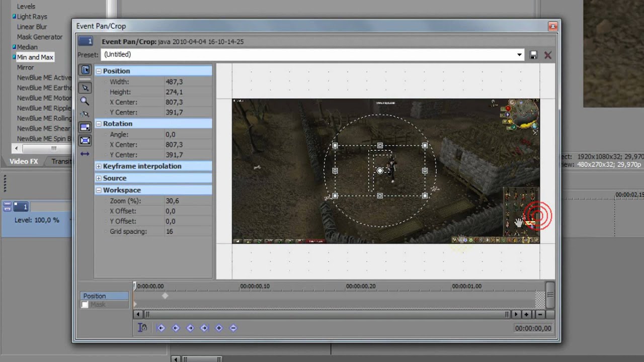The height and width of the screenshot is (362, 644).
Task: Go to the first keyframe
Action: (x=161, y=328)
